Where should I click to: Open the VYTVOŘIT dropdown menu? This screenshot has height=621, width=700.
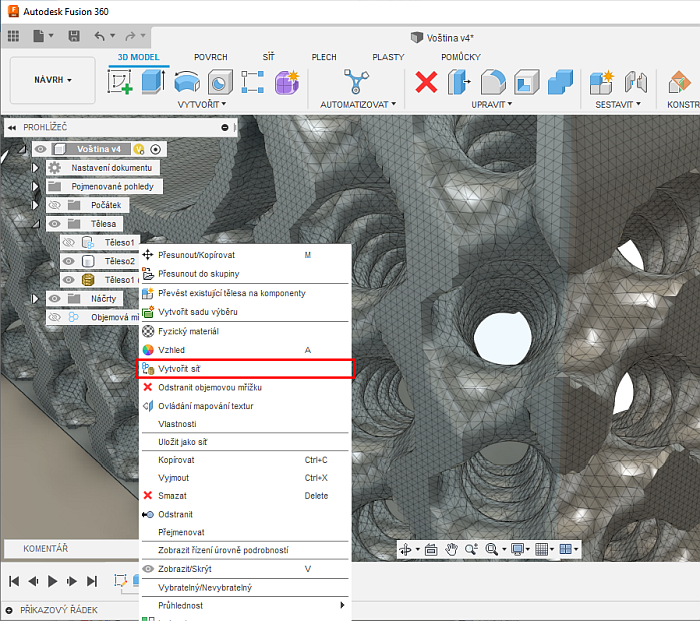click(202, 104)
